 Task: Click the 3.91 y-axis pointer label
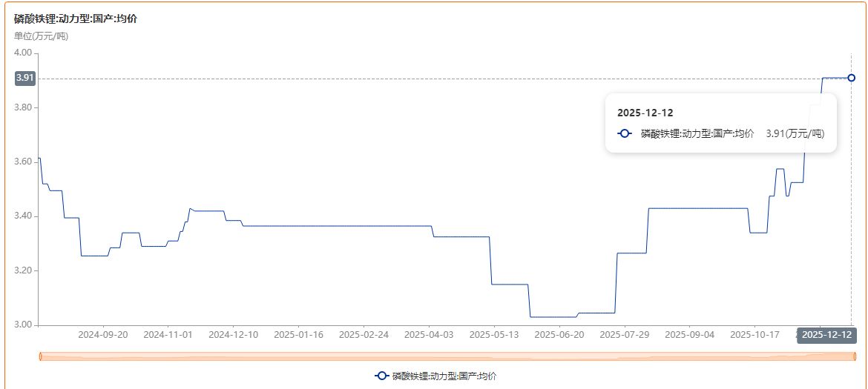tap(24, 78)
